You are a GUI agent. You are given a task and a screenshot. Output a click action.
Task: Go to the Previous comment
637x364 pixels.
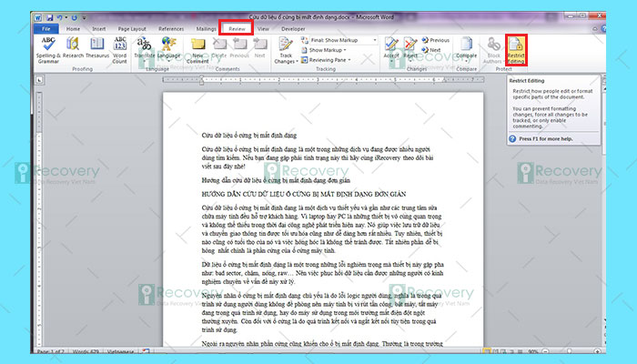pyautogui.click(x=239, y=47)
